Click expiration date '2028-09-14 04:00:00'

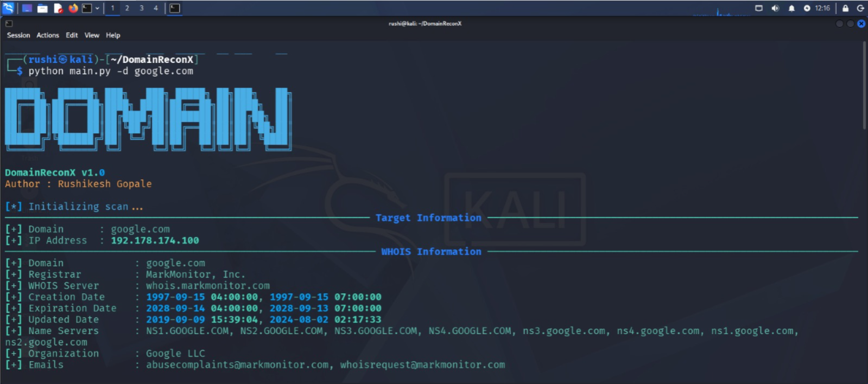pos(202,308)
